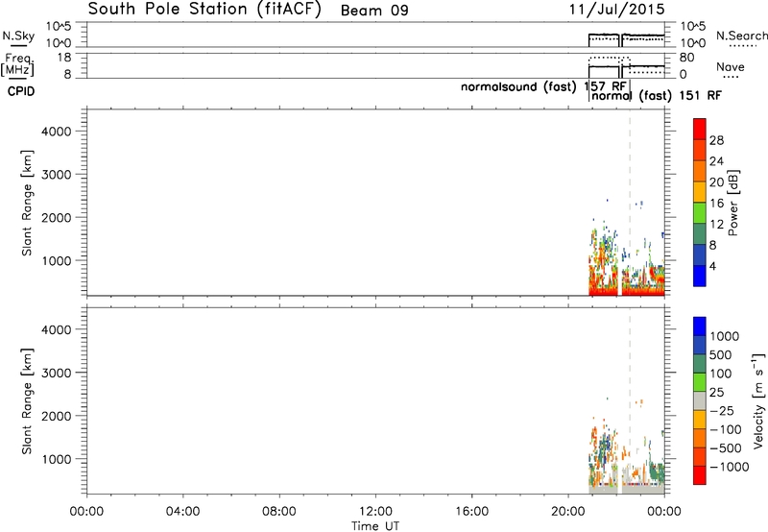Select the 'normalsound (fast) 157 RF' text

click(x=543, y=87)
